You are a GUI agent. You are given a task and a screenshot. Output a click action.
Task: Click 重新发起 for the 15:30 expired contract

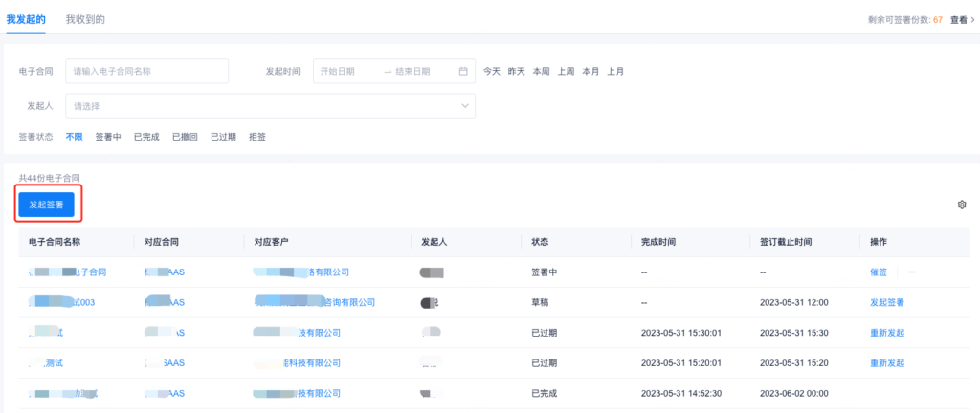pos(887,333)
